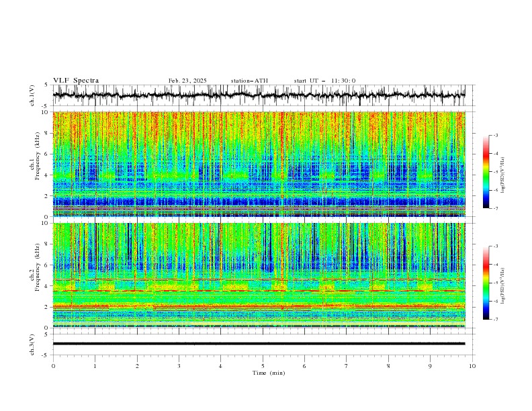Click the "10" tick on the time axis

(472, 366)
